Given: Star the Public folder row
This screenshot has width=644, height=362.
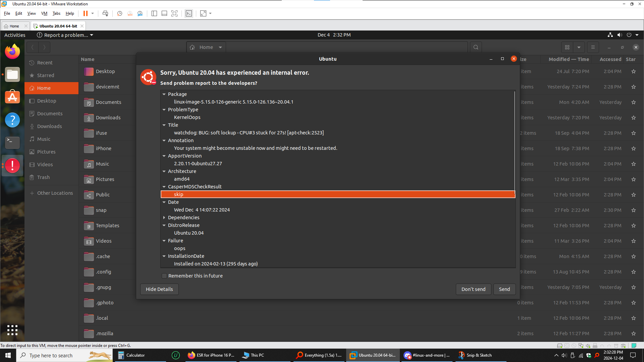Looking at the screenshot, I should tap(634, 195).
